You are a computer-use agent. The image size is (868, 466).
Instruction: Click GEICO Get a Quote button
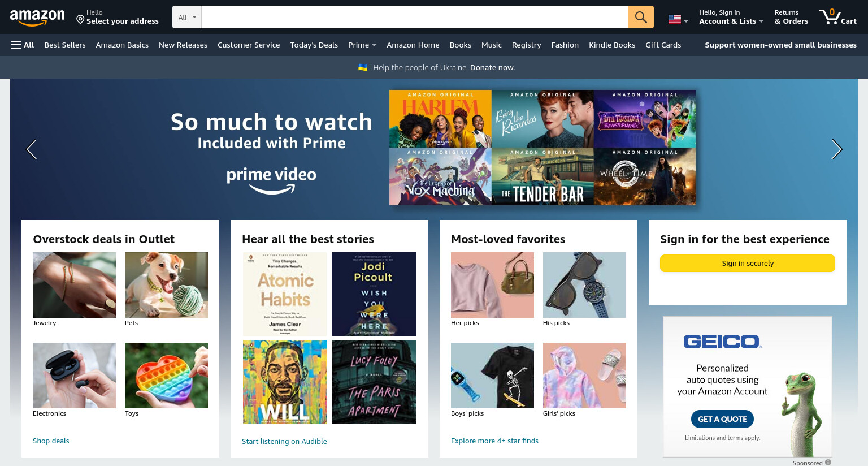coord(722,419)
